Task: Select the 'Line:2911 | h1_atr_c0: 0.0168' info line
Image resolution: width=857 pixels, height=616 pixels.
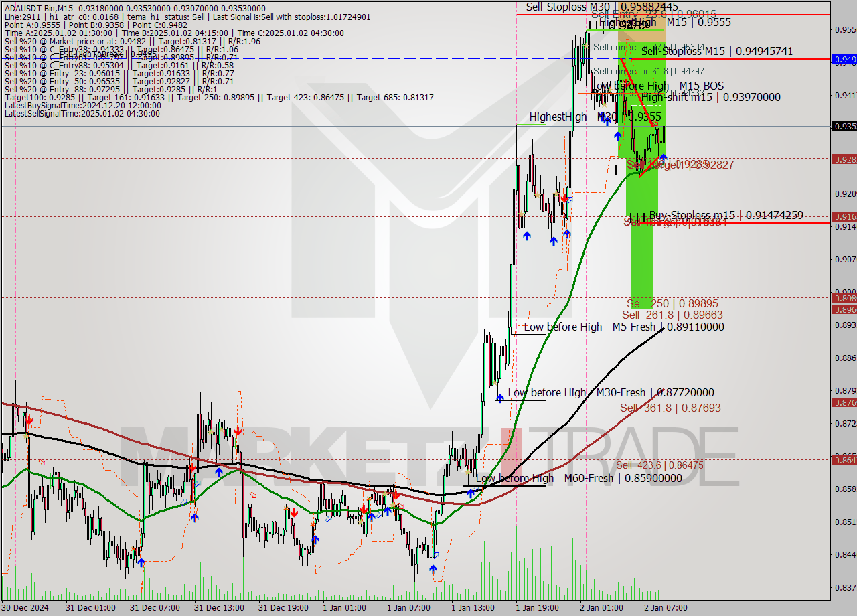Action: 187,17
